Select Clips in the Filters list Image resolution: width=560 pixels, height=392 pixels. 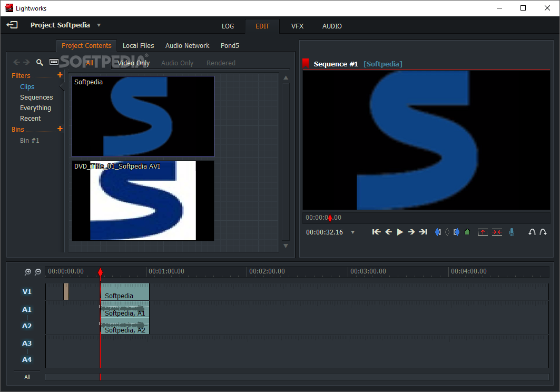pyautogui.click(x=27, y=87)
